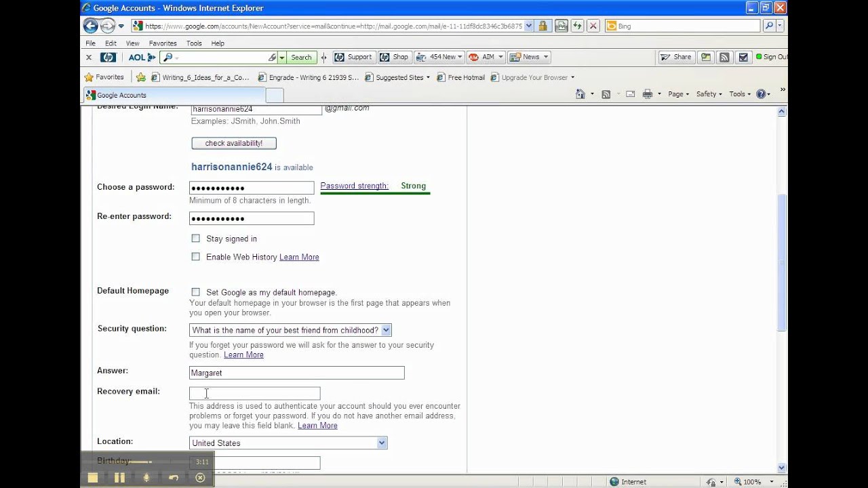Viewport: 868px width, 488px height.
Task: Open the 454 New mail toolbar button
Action: (x=439, y=58)
